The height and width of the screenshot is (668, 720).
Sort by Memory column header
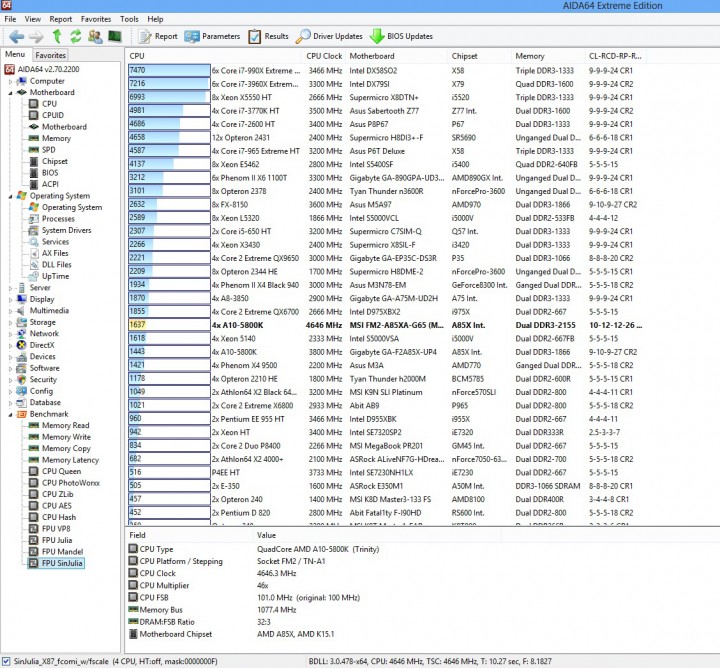pyautogui.click(x=548, y=56)
